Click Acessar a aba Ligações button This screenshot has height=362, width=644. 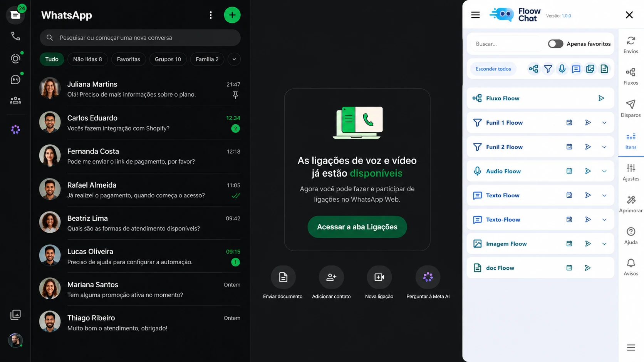[357, 227]
